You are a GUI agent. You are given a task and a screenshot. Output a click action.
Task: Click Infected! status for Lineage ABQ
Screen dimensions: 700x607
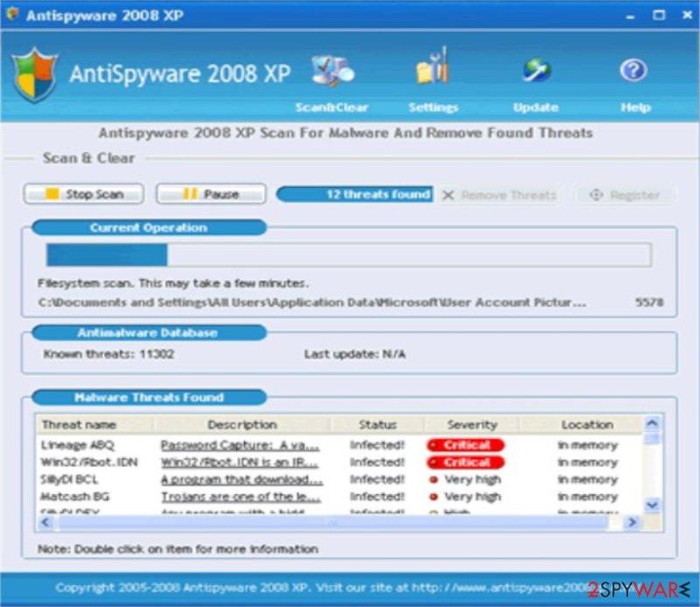point(377,445)
